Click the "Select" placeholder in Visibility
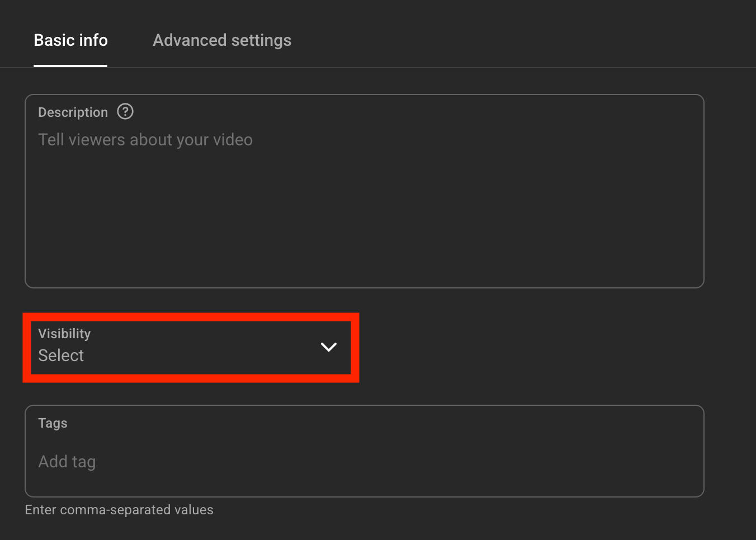 (x=61, y=356)
